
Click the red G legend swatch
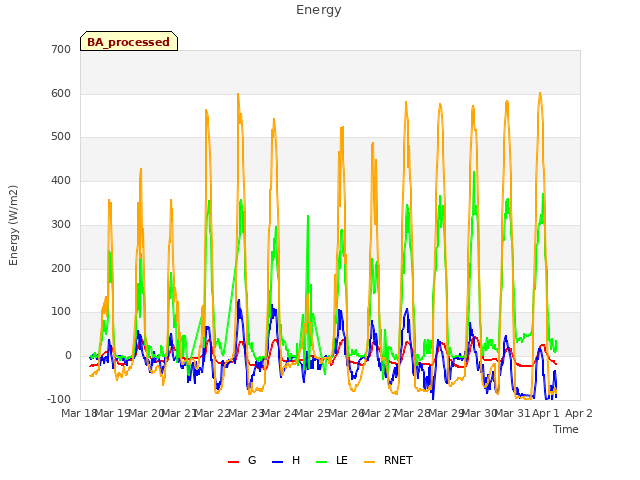pos(233,462)
